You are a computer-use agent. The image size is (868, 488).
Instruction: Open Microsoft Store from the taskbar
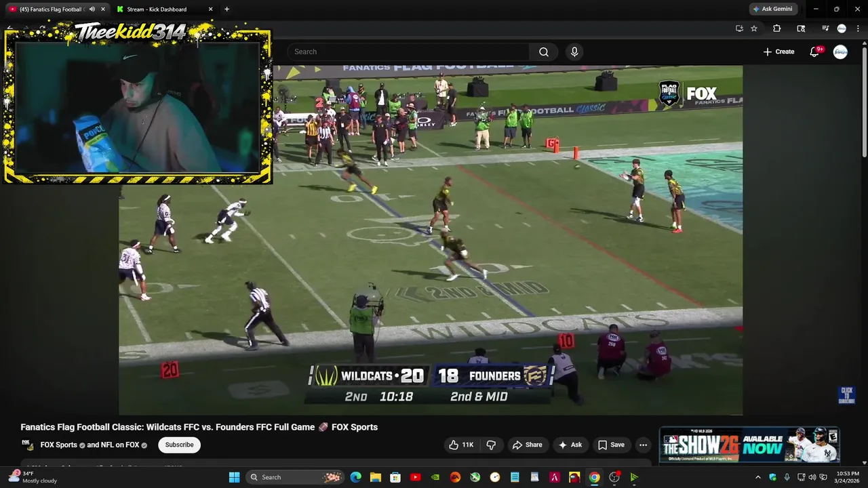pyautogui.click(x=395, y=477)
